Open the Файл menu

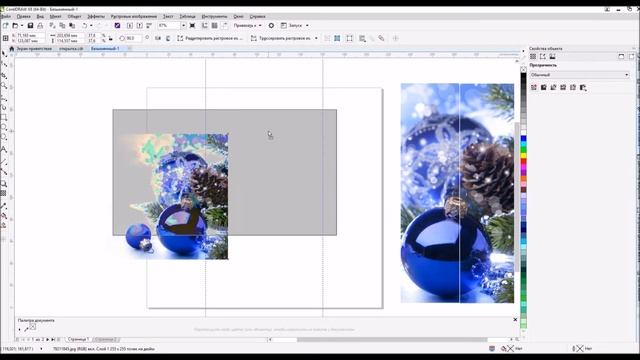coord(6,16)
